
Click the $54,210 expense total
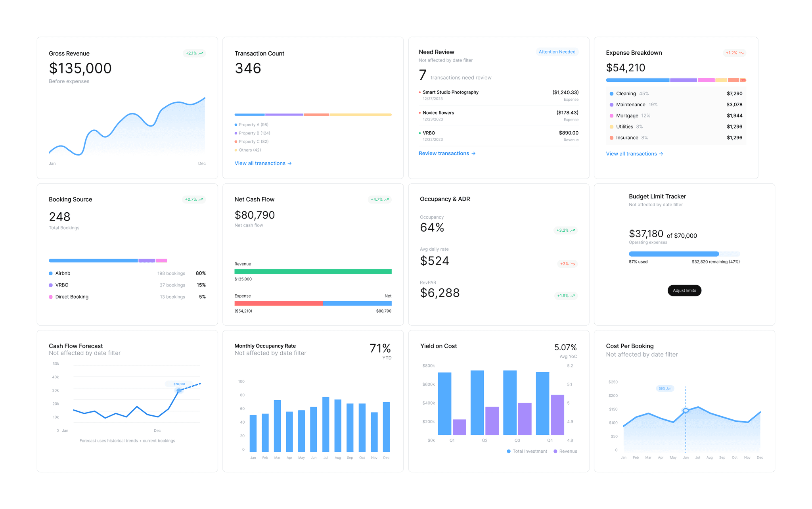(626, 68)
